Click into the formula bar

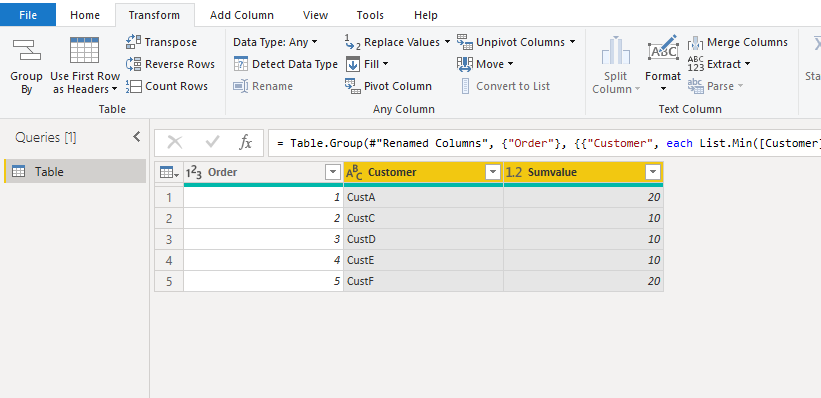click(x=545, y=143)
